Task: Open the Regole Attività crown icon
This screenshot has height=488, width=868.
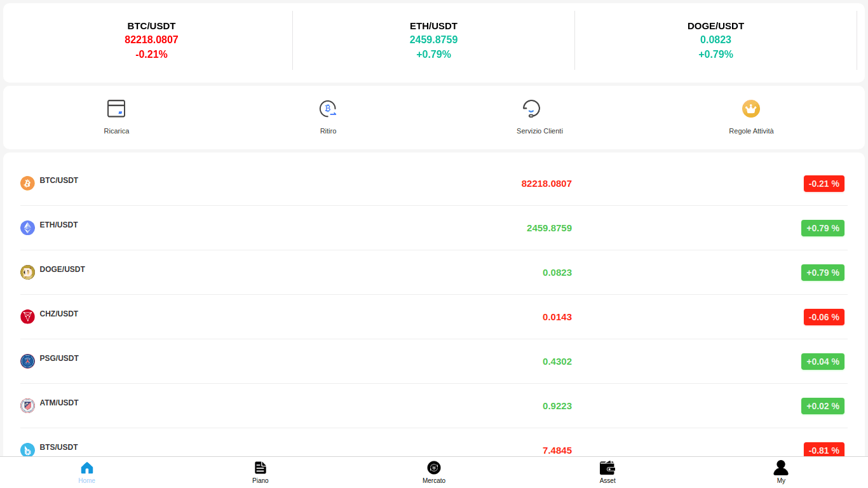Action: [751, 109]
